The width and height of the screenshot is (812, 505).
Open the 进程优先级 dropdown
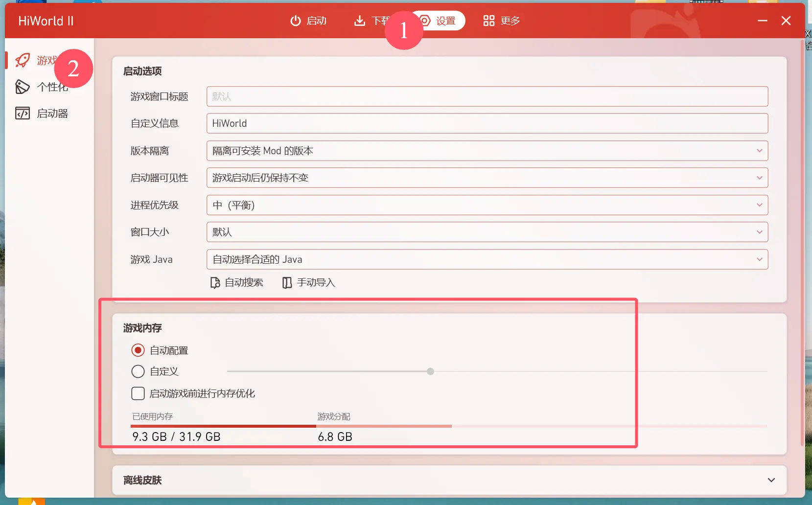click(x=487, y=205)
